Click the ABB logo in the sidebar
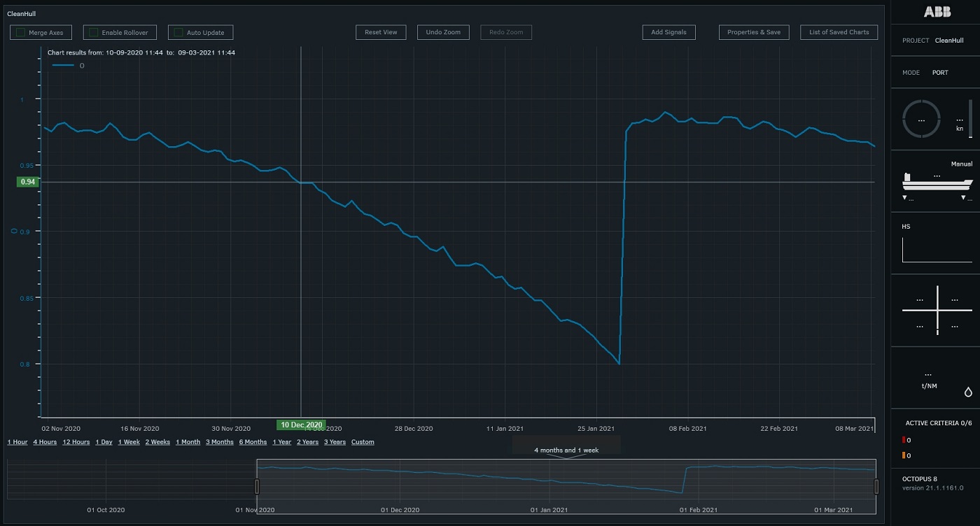 [937, 12]
